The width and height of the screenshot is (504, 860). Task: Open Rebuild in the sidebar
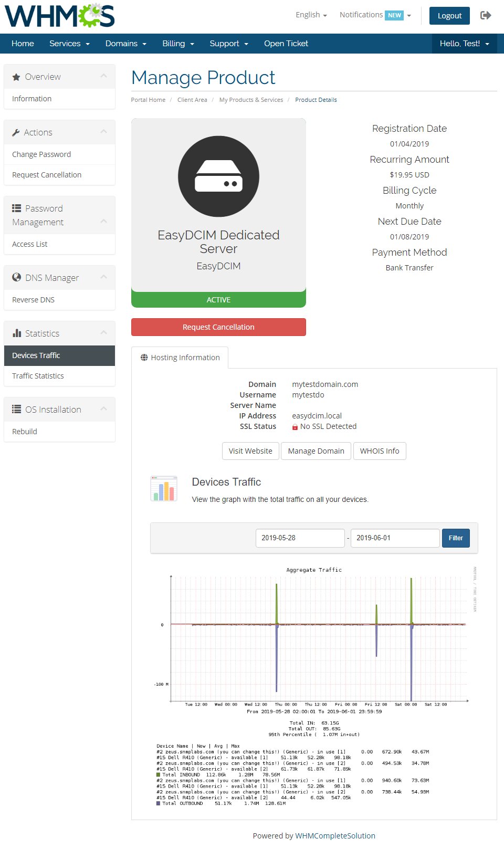point(59,432)
